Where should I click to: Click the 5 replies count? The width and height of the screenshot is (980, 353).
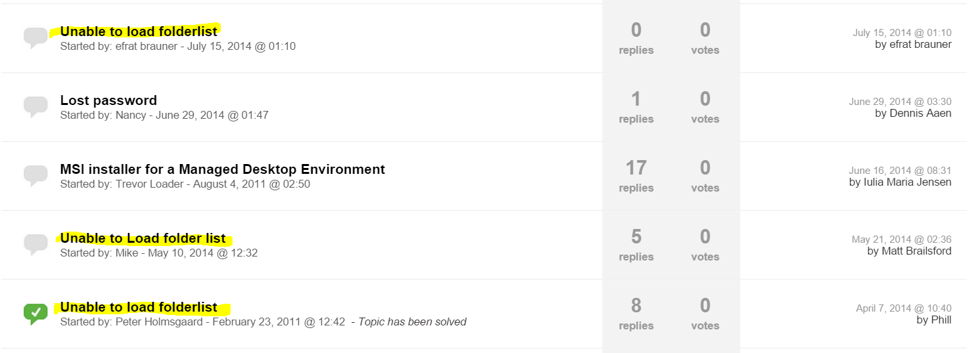tap(636, 238)
